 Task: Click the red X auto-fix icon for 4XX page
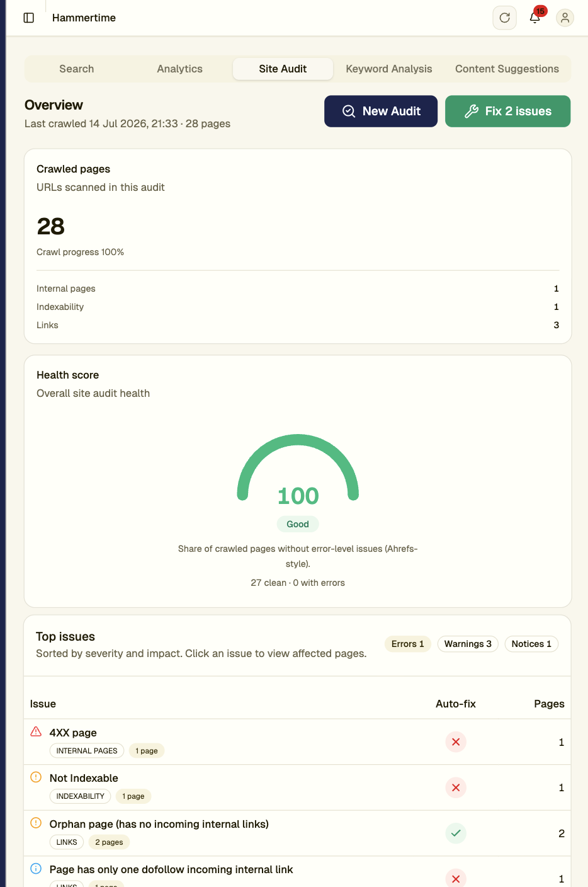(456, 742)
